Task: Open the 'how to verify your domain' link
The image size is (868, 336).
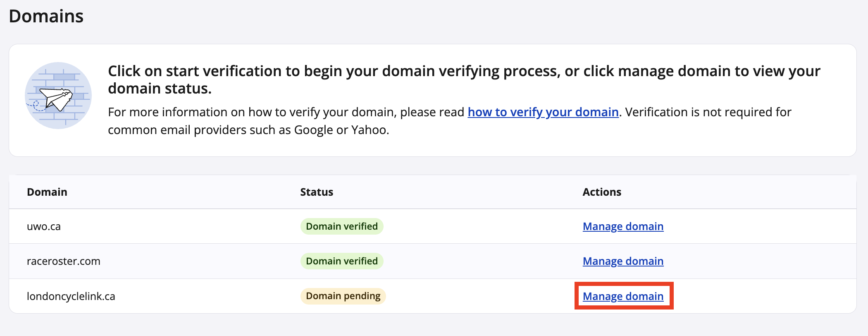Action: pos(543,112)
